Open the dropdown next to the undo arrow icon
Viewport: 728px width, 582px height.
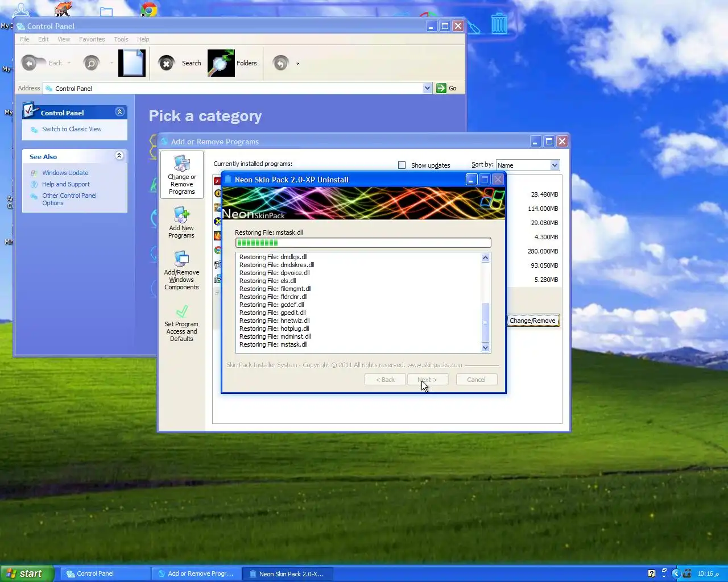tap(297, 64)
